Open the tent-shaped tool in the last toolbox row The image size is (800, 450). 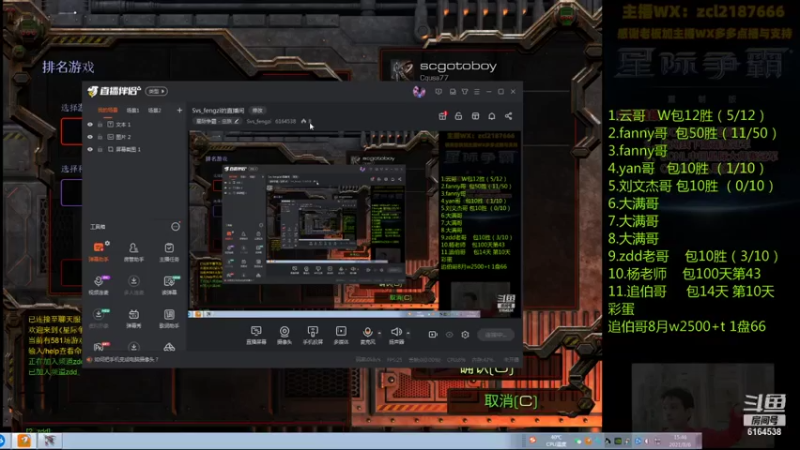click(x=169, y=347)
